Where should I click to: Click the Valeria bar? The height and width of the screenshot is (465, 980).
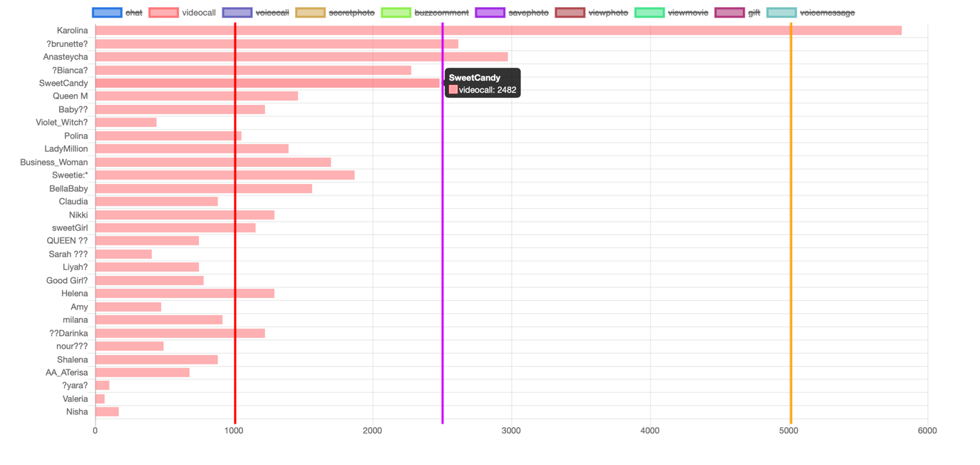pos(100,399)
